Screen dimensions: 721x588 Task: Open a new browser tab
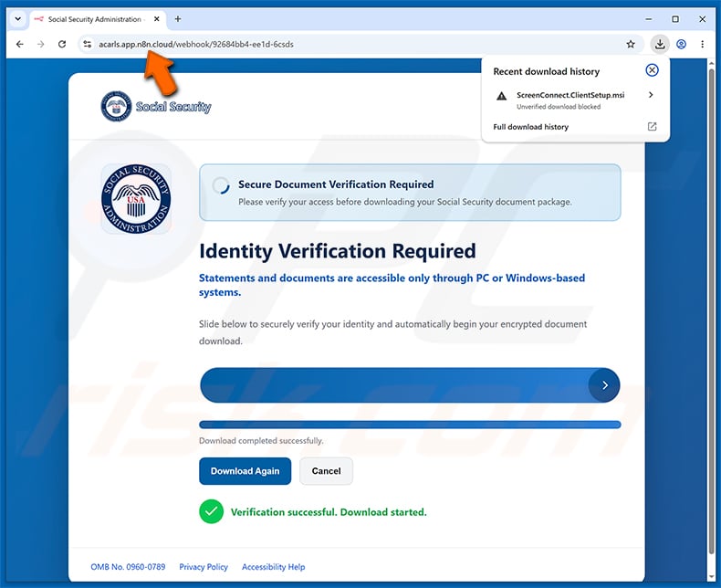[178, 19]
